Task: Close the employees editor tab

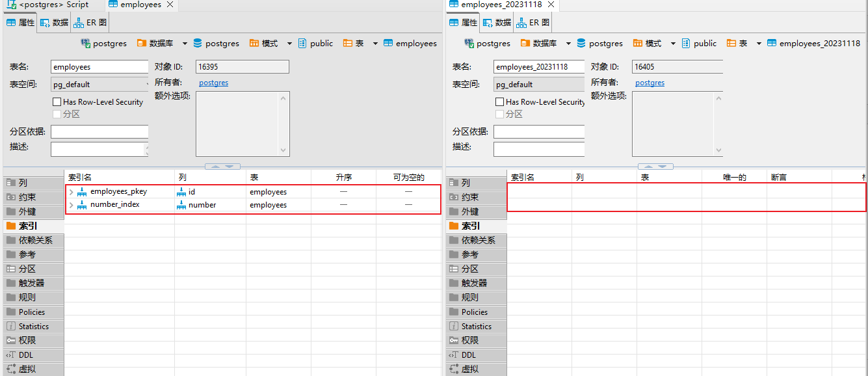Action: coord(170,5)
